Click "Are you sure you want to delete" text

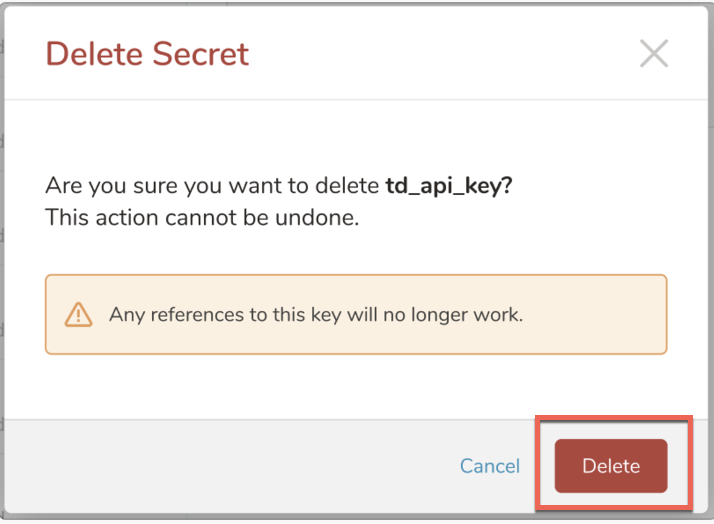213,186
